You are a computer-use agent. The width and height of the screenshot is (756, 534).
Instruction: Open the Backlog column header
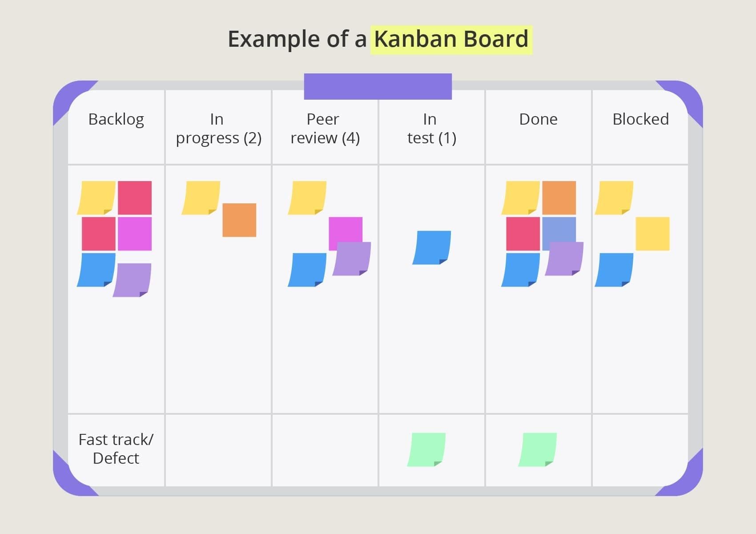(x=116, y=119)
